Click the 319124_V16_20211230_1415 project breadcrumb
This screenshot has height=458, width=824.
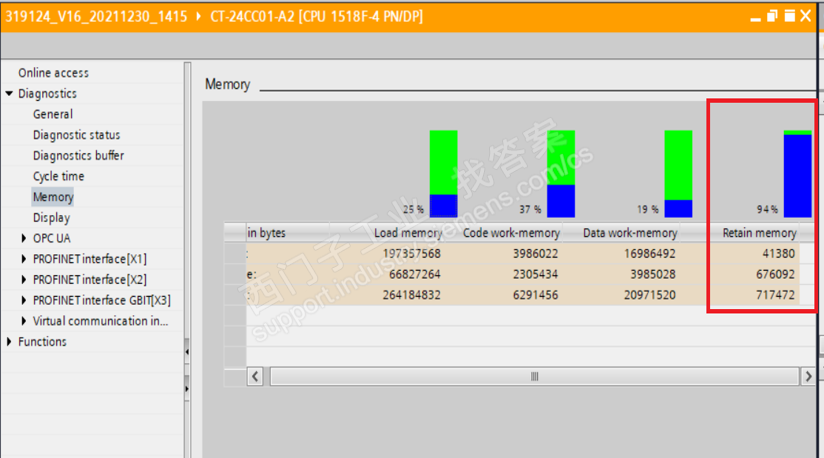click(x=96, y=17)
